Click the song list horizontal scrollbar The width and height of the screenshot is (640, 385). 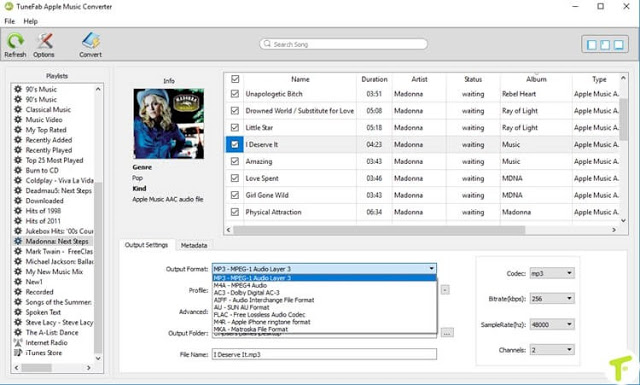pos(379,230)
